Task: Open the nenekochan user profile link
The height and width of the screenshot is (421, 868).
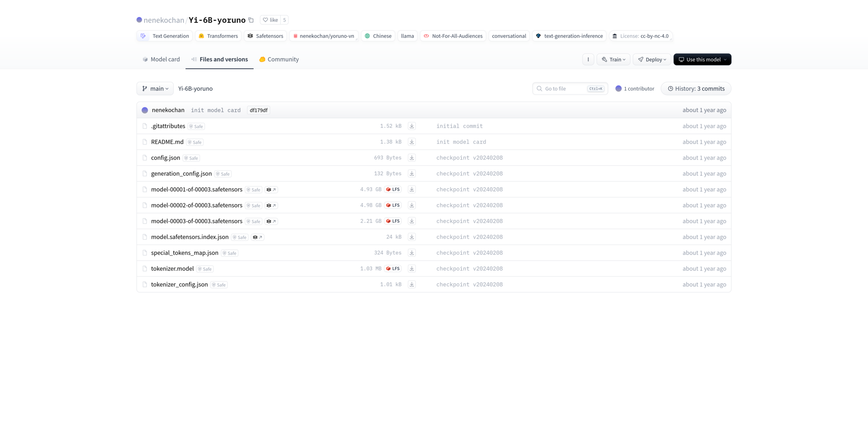Action: (x=164, y=20)
